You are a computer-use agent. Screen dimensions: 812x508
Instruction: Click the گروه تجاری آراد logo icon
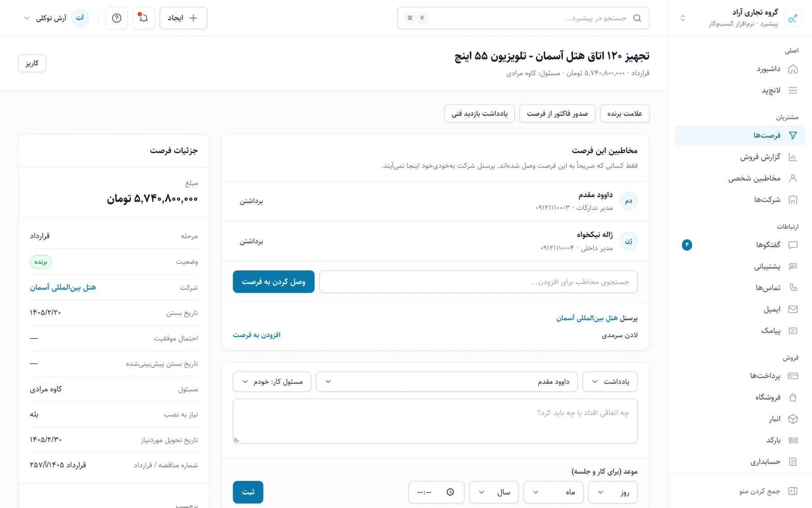tap(793, 18)
